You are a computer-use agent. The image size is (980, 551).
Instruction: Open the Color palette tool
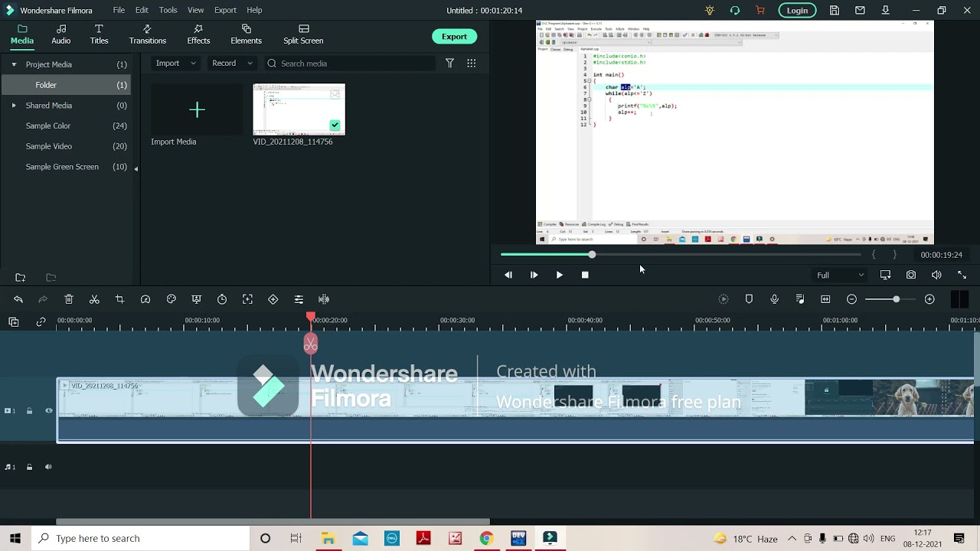171,299
